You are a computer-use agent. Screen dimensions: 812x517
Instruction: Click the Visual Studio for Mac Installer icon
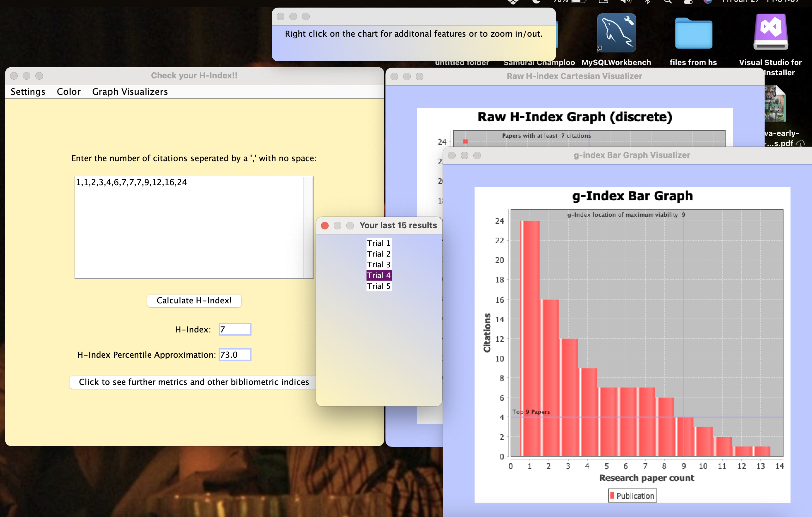(771, 32)
